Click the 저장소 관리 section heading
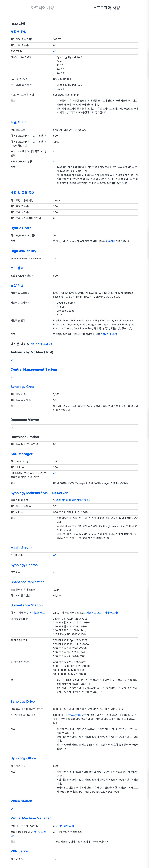 pos(19,32)
